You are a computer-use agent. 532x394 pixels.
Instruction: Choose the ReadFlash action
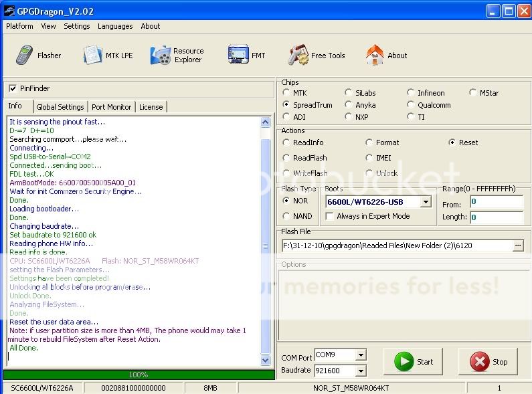point(286,158)
